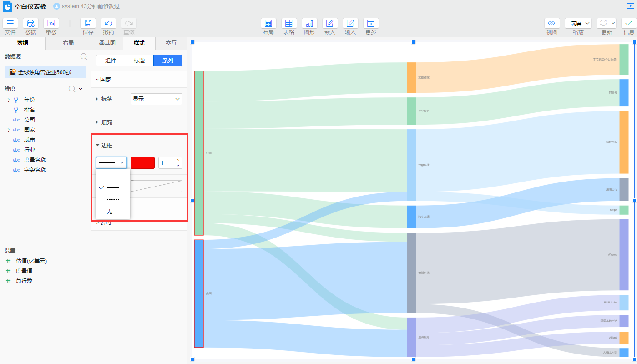This screenshot has width=637, height=364.
Task: Select the 组件 segment button
Action: point(111,61)
